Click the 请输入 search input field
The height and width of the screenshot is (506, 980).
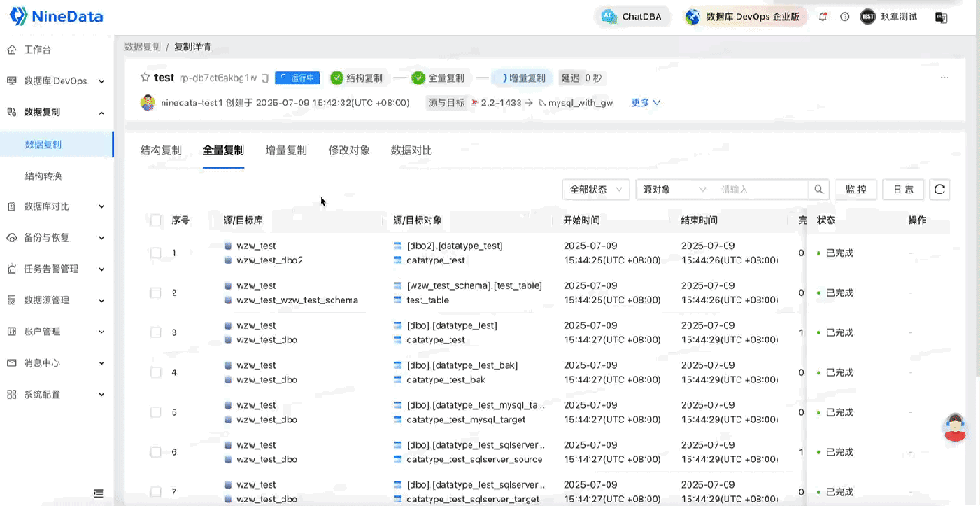761,190
